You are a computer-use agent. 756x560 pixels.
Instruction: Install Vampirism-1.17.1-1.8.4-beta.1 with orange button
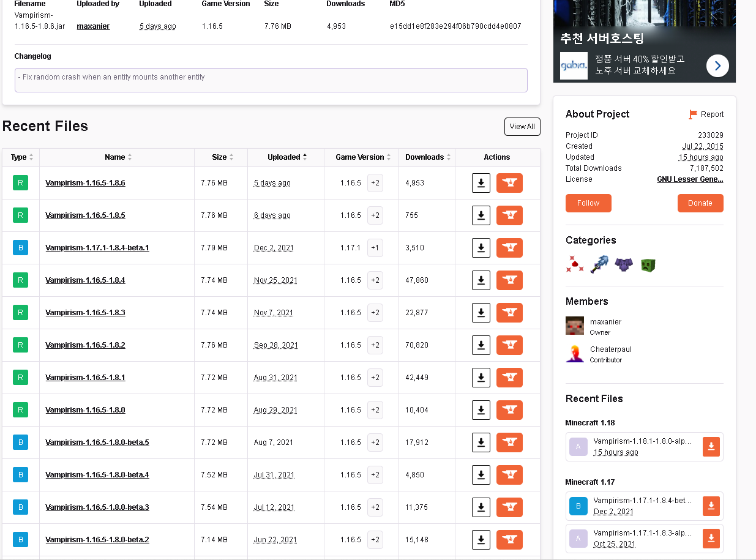click(509, 248)
